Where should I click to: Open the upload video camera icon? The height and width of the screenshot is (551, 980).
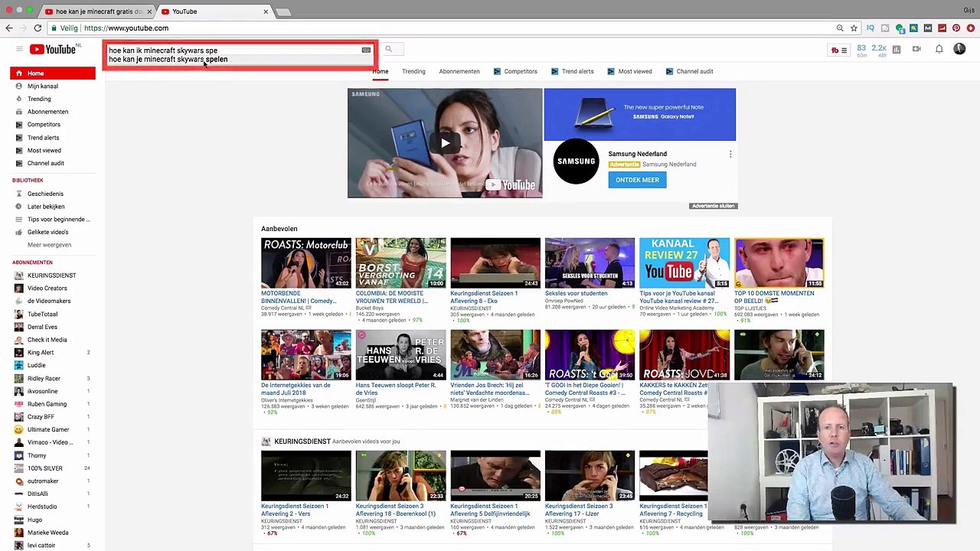coord(916,49)
